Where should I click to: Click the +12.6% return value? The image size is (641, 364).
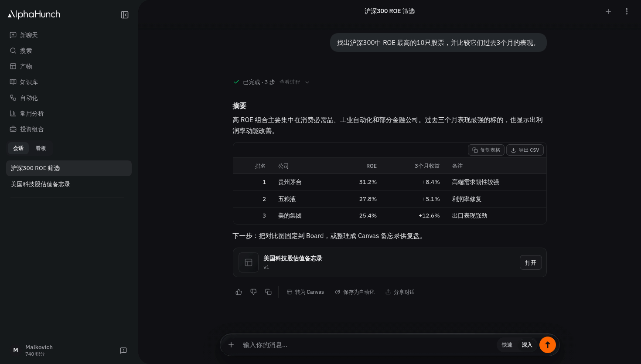tap(429, 216)
